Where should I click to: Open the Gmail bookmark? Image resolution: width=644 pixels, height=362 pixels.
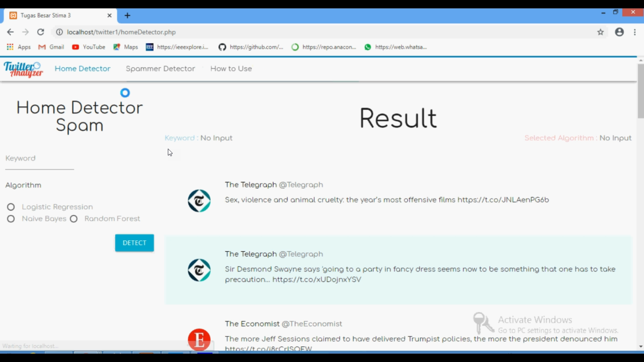coord(51,47)
